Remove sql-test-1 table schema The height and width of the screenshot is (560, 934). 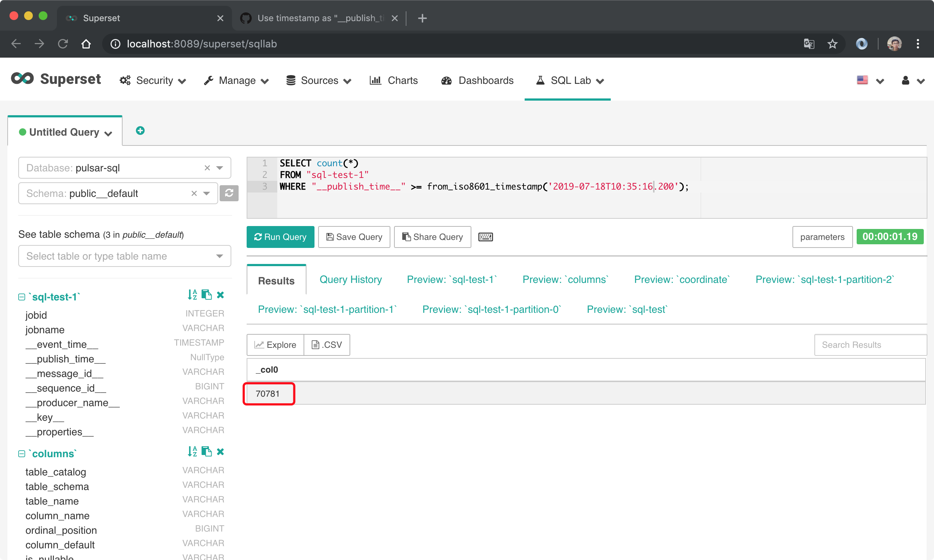tap(220, 295)
